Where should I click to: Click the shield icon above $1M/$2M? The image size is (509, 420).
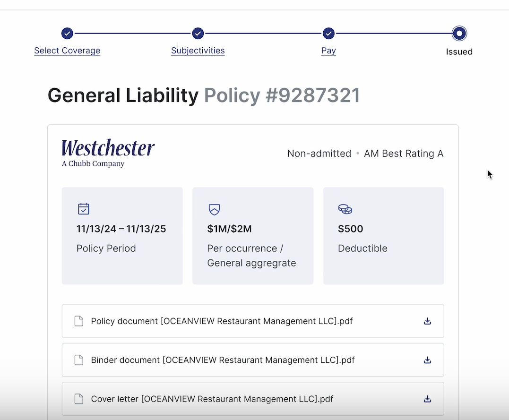pos(214,209)
